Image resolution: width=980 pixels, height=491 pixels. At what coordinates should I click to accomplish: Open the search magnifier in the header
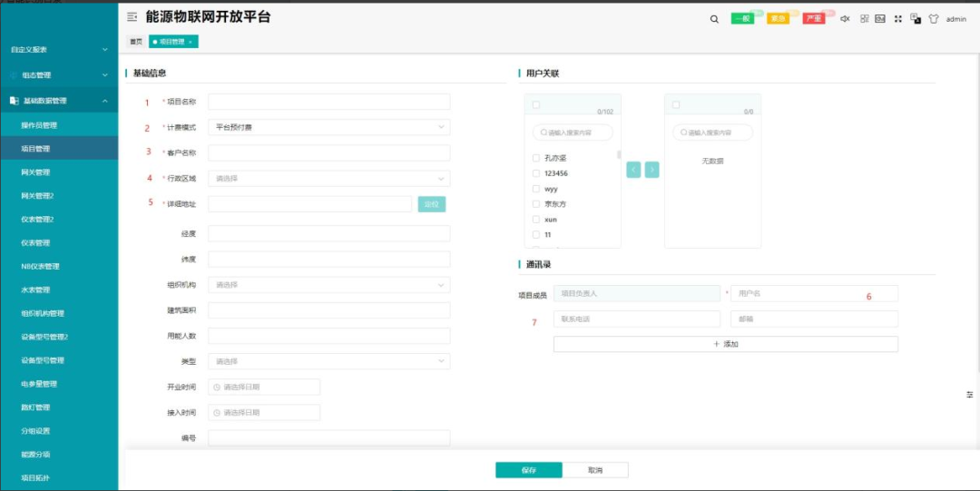714,19
